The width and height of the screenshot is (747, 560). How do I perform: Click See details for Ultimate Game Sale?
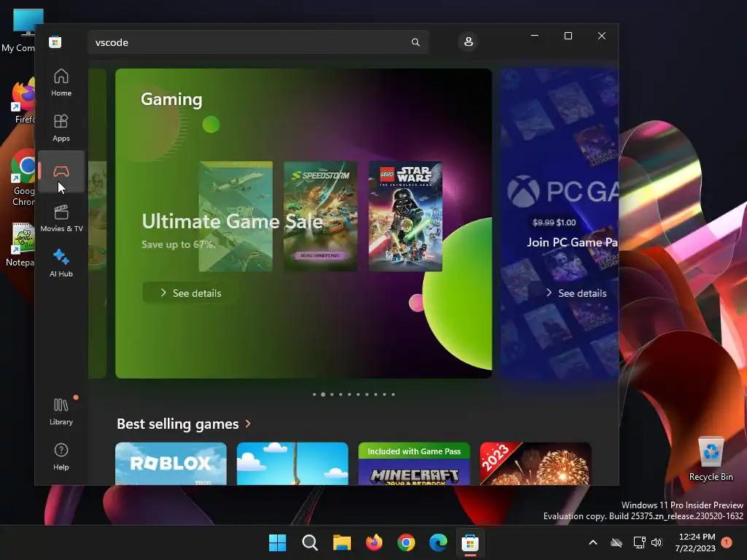[190, 293]
